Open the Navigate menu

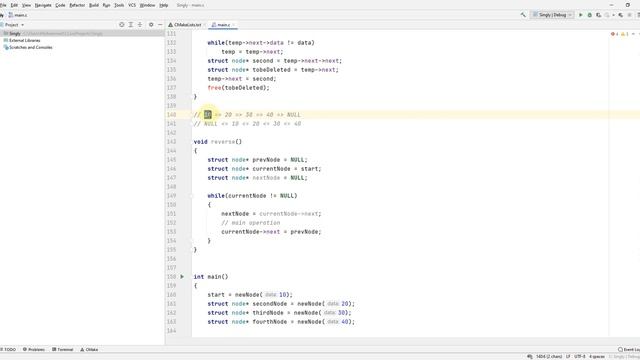[x=43, y=5]
